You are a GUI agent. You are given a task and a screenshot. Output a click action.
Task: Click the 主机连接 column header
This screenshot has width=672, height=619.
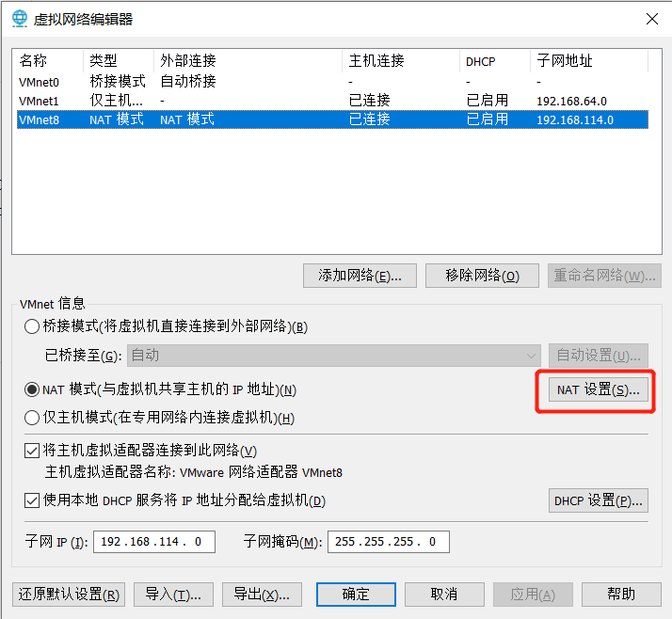pyautogui.click(x=401, y=61)
